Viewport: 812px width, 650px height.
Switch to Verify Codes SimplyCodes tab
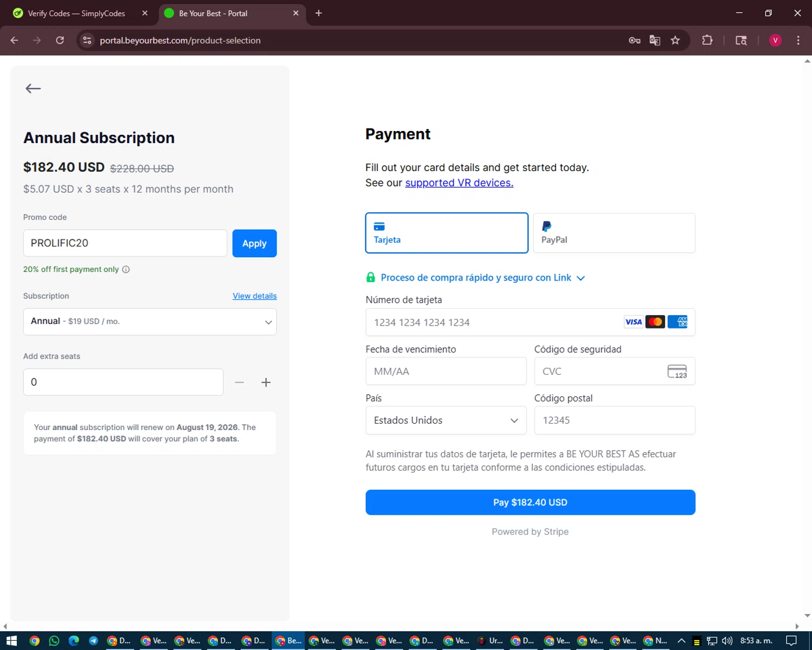click(76, 14)
